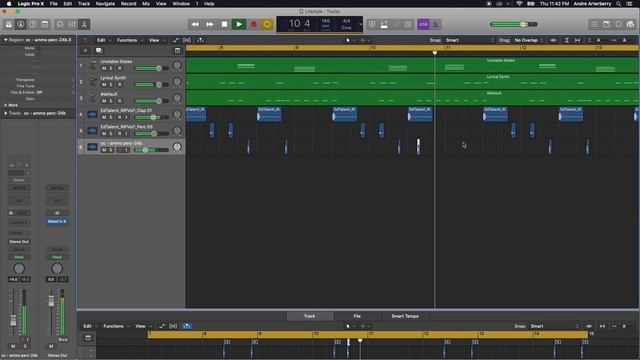Collapse the Region inspector disclosure triangle
This screenshot has height=360, width=640.
[x=6, y=40]
